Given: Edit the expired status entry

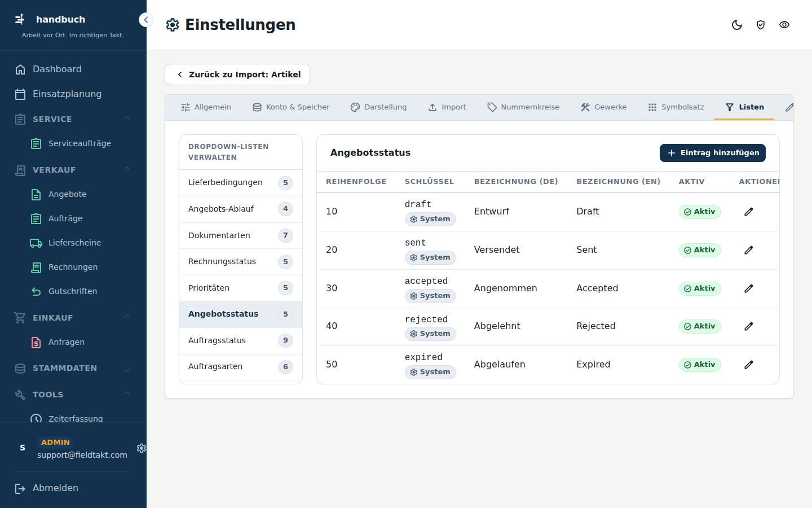Looking at the screenshot, I should tap(749, 365).
